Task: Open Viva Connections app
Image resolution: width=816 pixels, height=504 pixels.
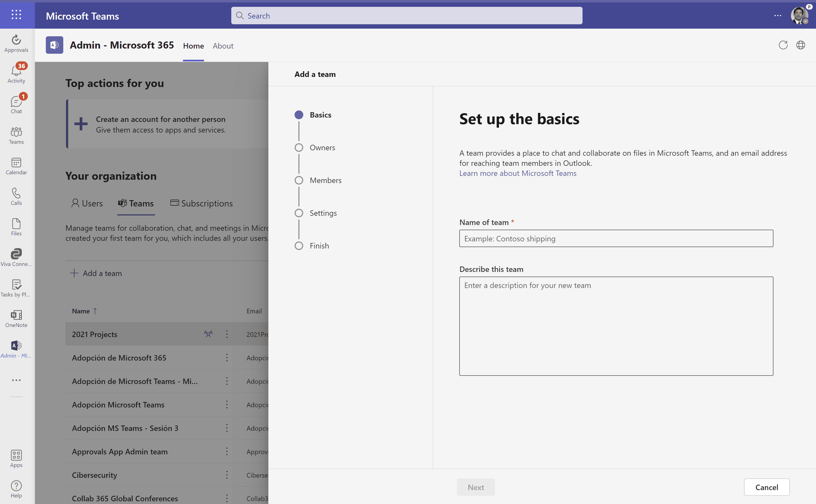Action: click(16, 257)
